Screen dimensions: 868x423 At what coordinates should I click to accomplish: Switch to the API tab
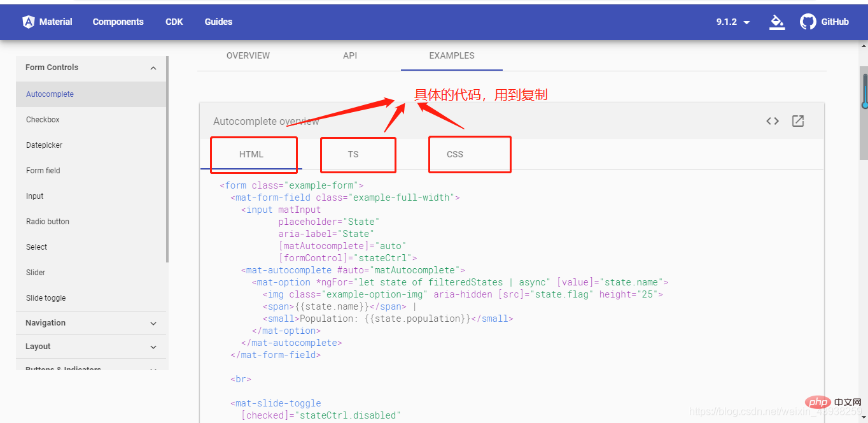click(350, 55)
